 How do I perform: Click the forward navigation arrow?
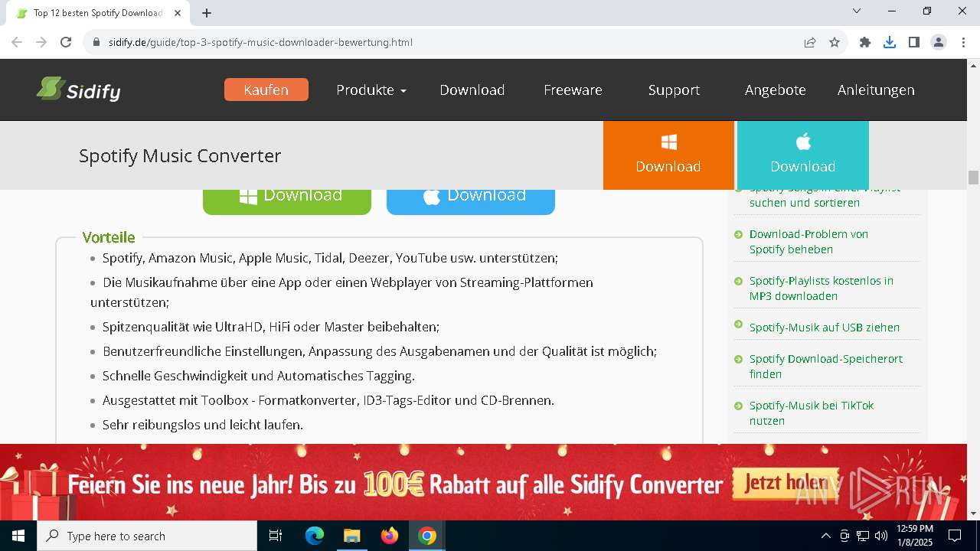pos(41,42)
